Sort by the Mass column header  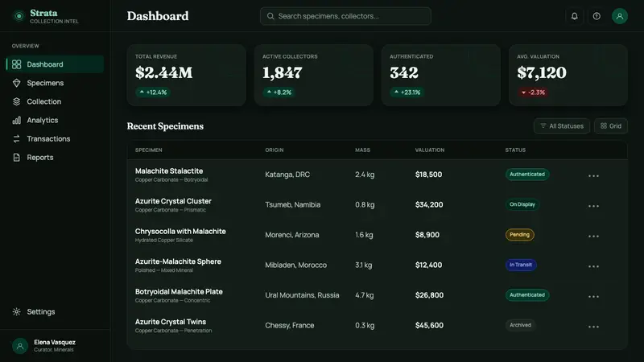[363, 150]
